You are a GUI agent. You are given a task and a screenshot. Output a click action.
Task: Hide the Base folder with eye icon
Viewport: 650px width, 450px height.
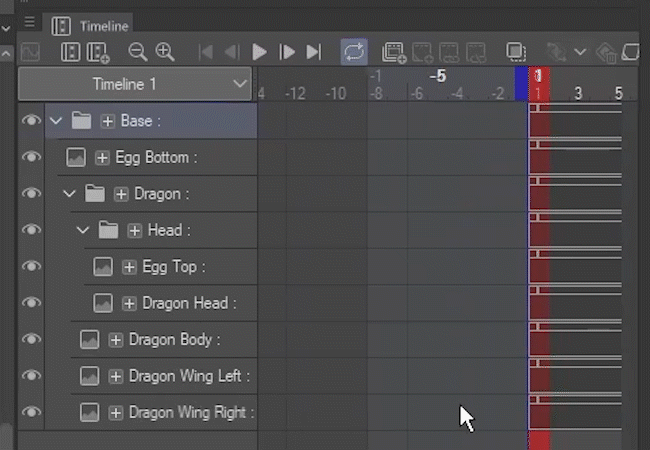coord(31,121)
